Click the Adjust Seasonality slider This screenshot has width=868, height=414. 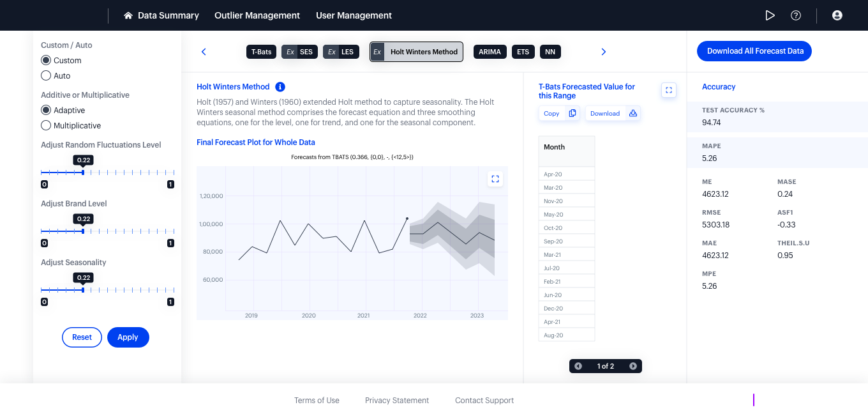[107, 290]
